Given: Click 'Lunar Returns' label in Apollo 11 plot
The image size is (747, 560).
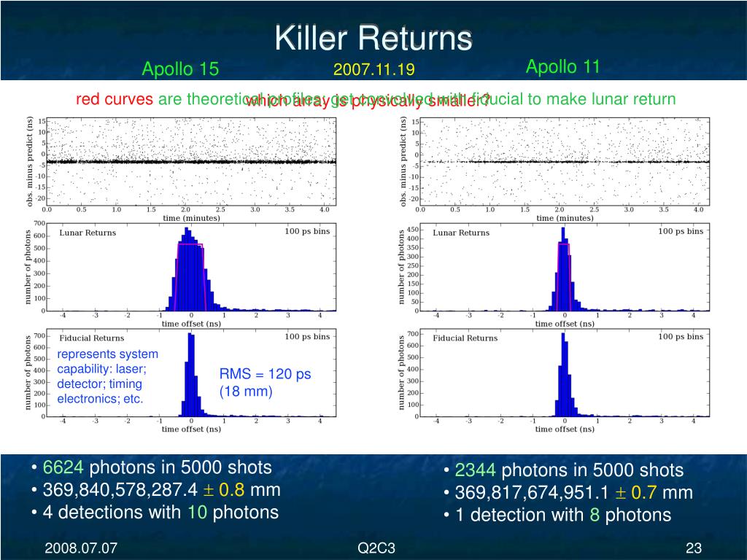Looking at the screenshot, I should pyautogui.click(x=461, y=233).
